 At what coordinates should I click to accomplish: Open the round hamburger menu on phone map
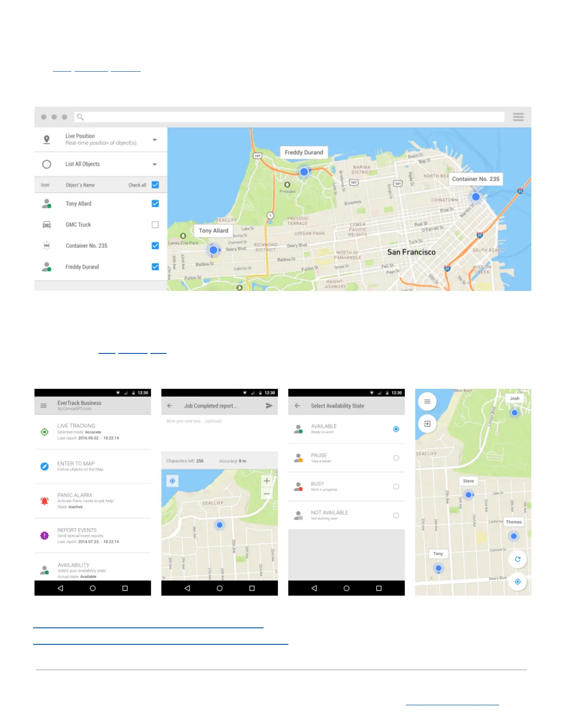[x=427, y=402]
